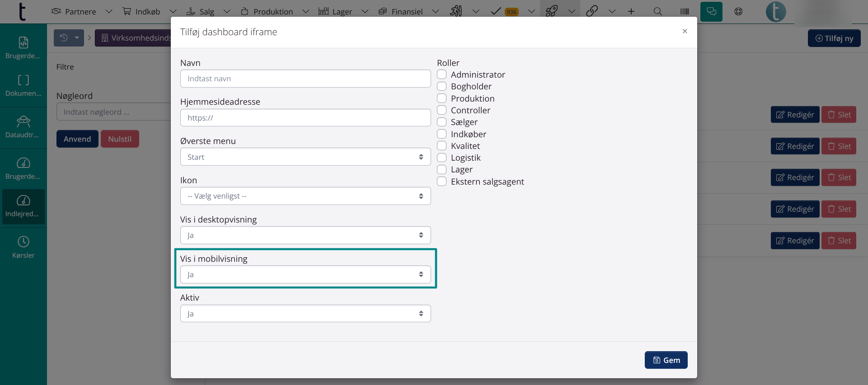The width and height of the screenshot is (868, 385).
Task: Open Kørsler in the sidebar
Action: click(23, 247)
